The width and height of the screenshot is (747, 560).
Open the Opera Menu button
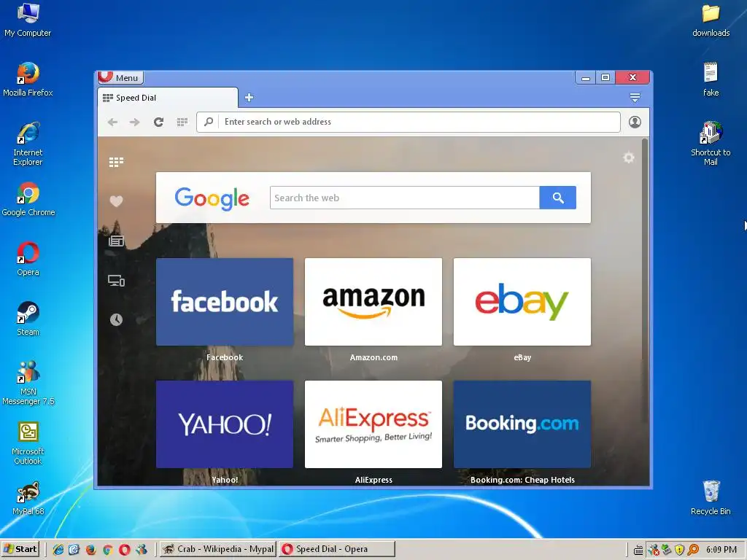(120, 77)
